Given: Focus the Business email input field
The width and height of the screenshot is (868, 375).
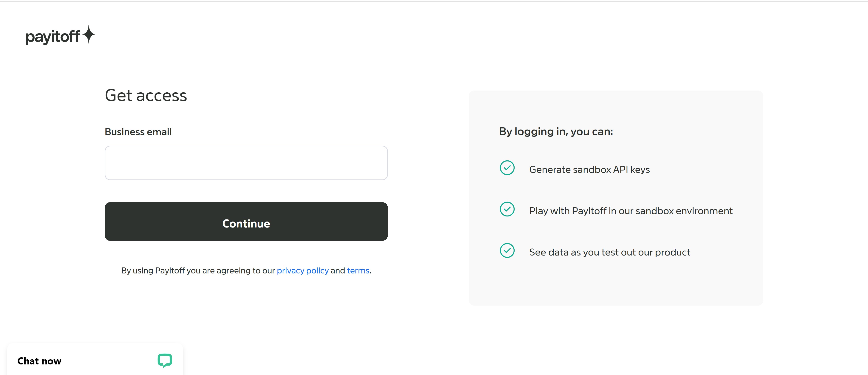Looking at the screenshot, I should coord(246,163).
